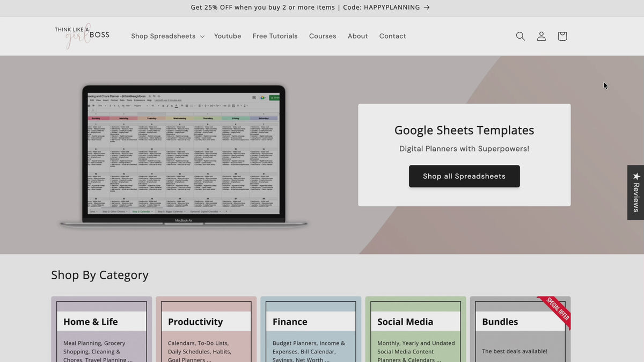
Task: Open the Finance category card
Action: click(311, 329)
